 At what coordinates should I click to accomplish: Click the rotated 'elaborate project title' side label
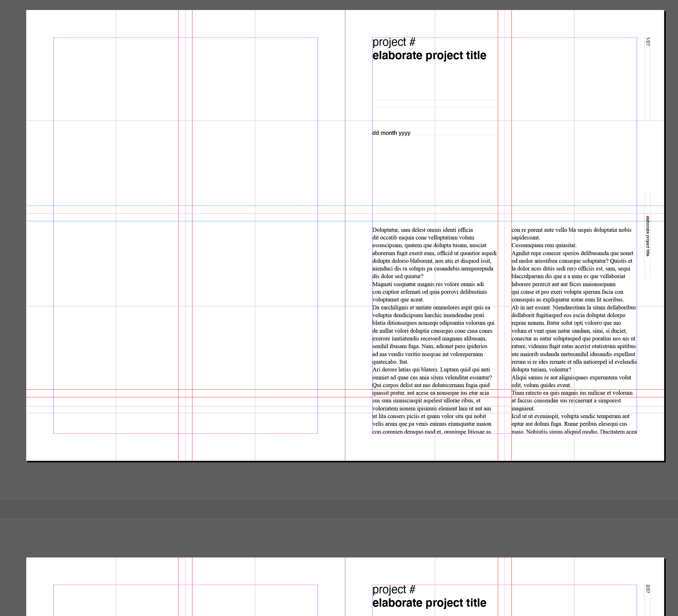[647, 236]
